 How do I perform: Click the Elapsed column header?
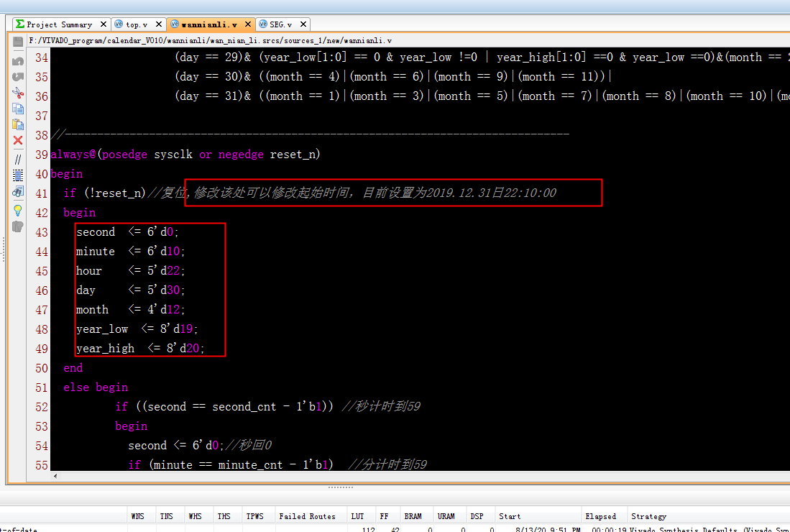point(600,516)
